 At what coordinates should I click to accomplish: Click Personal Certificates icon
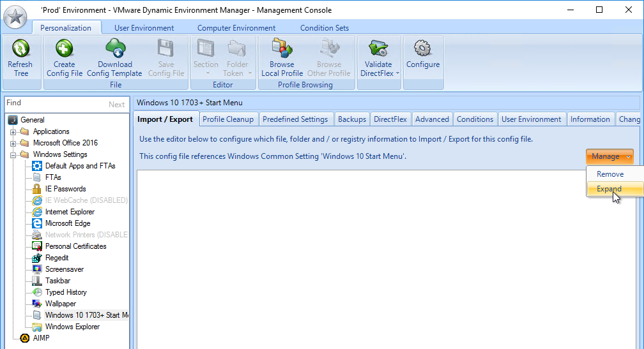point(37,246)
